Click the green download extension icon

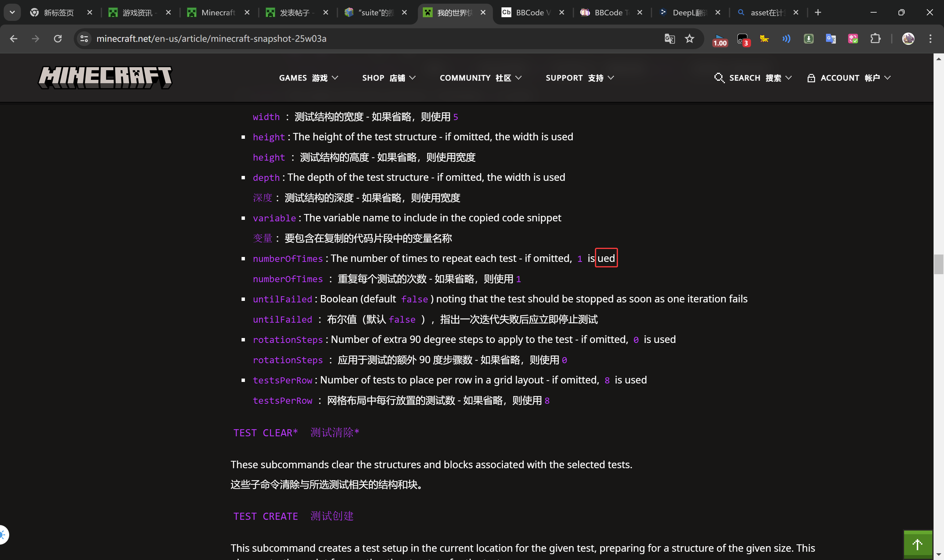[808, 38]
